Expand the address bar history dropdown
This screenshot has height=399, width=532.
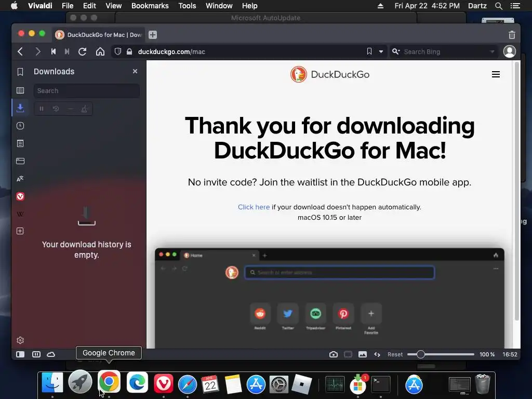coord(381,52)
